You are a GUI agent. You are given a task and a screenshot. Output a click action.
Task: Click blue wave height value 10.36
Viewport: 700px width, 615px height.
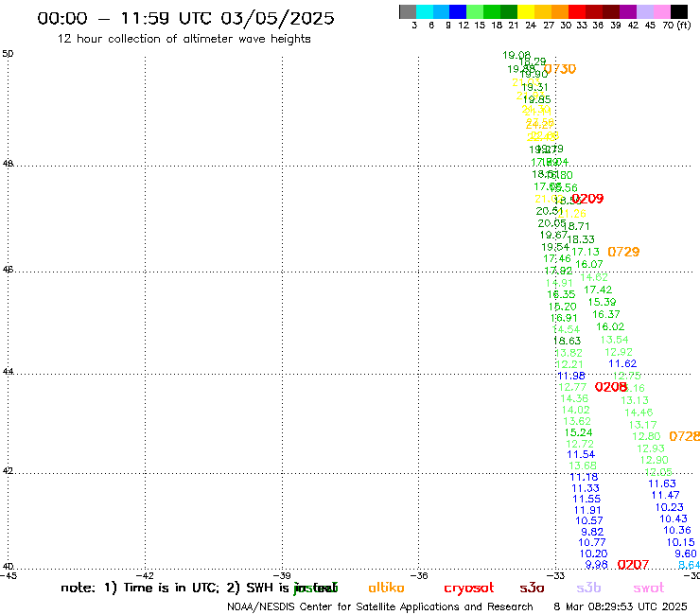click(677, 530)
